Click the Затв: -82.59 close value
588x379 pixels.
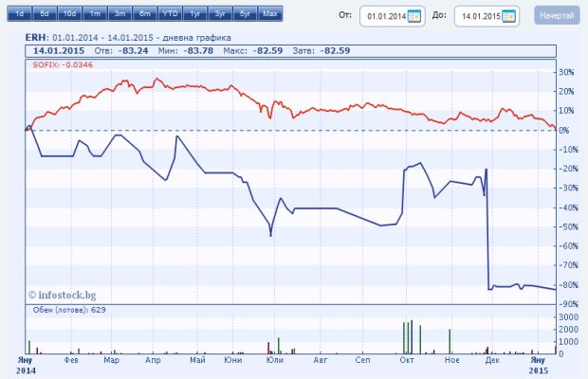tap(321, 50)
